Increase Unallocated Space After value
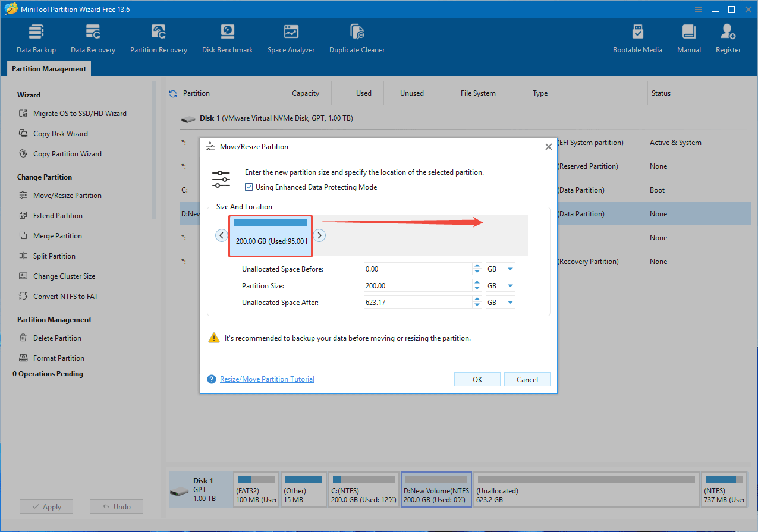This screenshot has height=532, width=758. (x=477, y=300)
